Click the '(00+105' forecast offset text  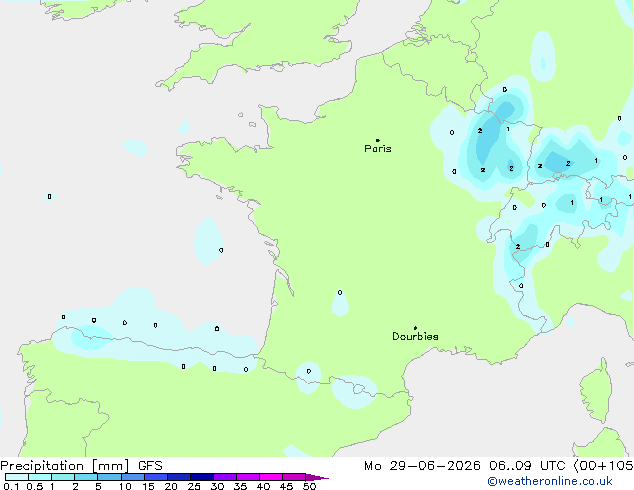point(603,466)
